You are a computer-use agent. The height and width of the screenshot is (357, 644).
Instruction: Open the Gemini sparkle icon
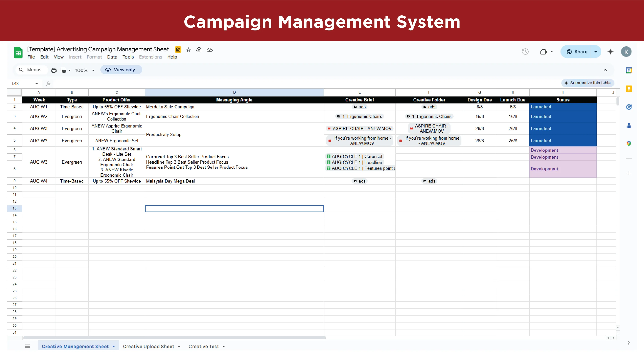point(610,52)
